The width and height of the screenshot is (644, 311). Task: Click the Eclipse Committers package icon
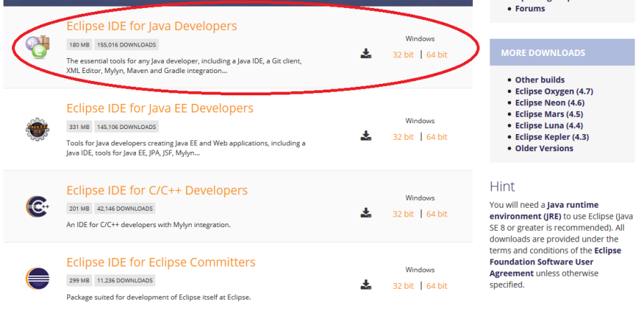pyautogui.click(x=36, y=278)
